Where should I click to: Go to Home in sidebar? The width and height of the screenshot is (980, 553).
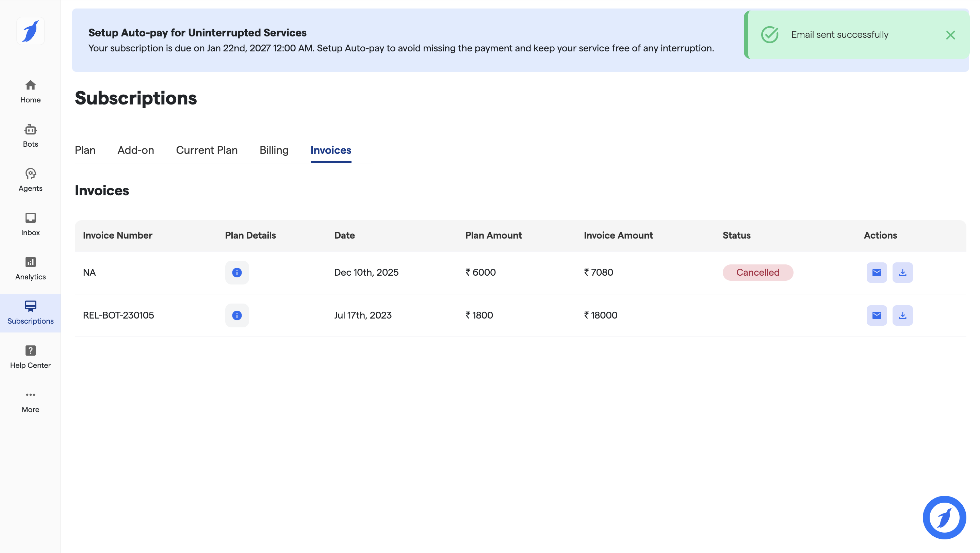pyautogui.click(x=30, y=91)
